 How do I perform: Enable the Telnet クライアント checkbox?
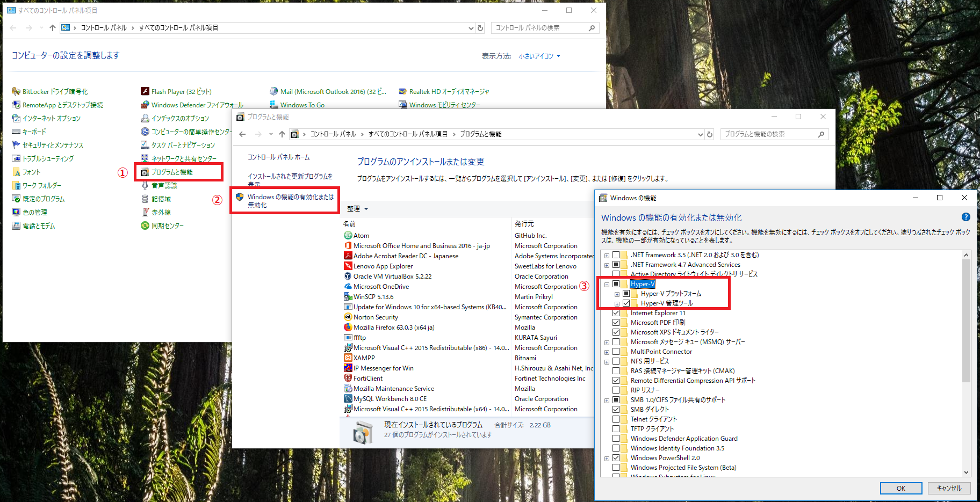tap(616, 419)
